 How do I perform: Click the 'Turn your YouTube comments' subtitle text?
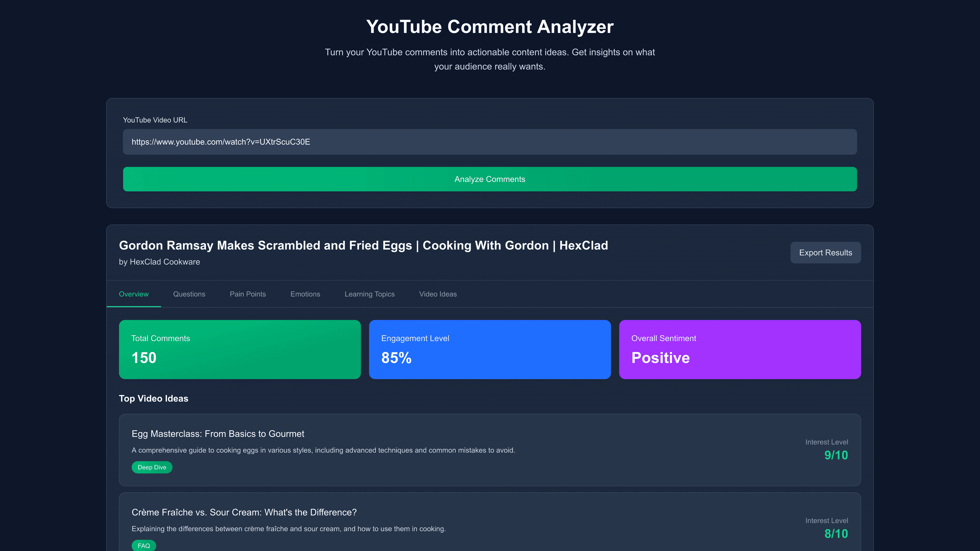coord(490,59)
